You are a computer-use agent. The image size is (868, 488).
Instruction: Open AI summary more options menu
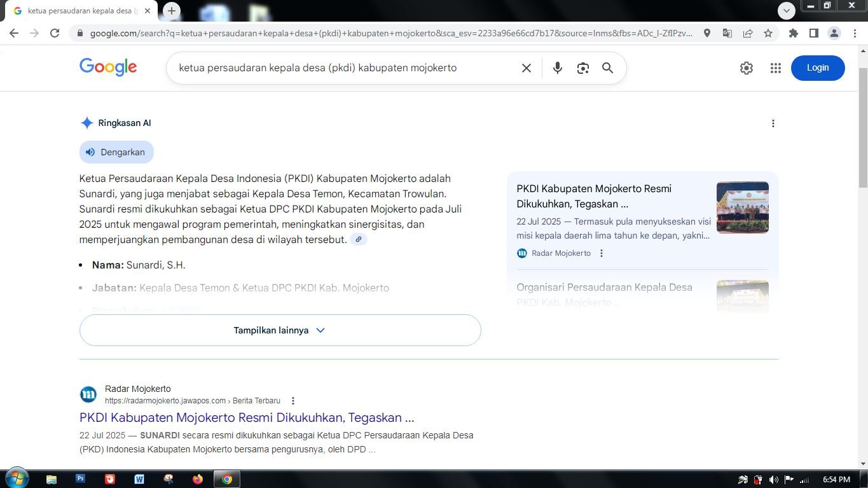(773, 123)
